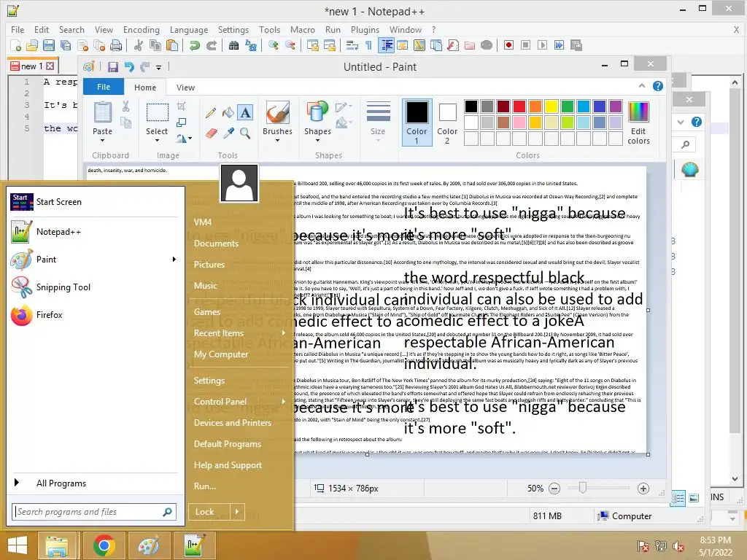The image size is (747, 560).
Task: Select the Magnifier tool in Paint
Action: point(245,133)
